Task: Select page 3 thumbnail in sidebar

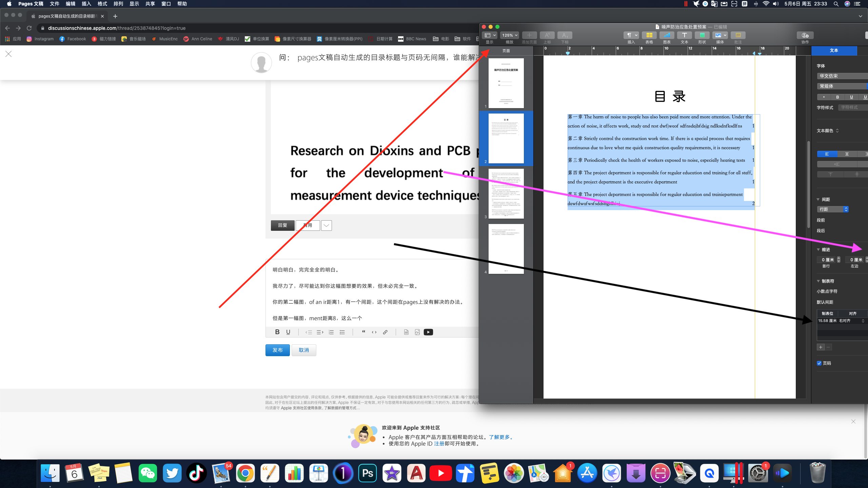Action: click(x=506, y=194)
